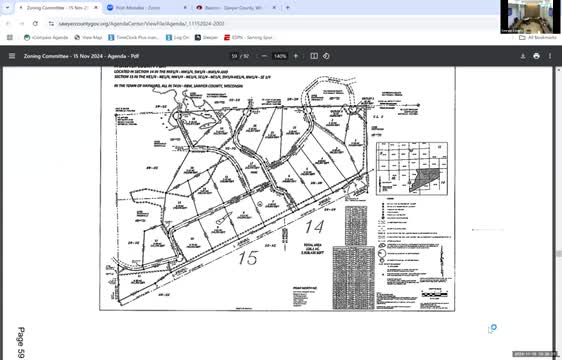Switch to the Sawyer County tab
Screen dimensions: 562x360
tap(237, 8)
